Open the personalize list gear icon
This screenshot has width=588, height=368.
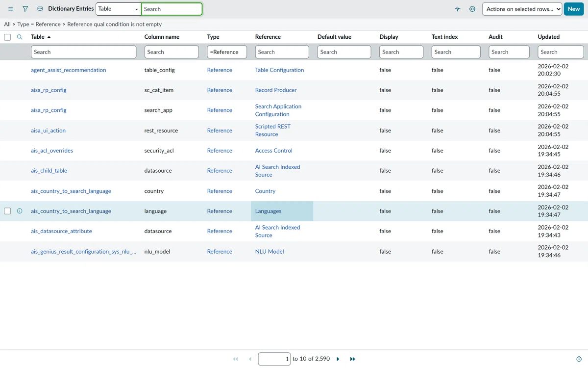click(472, 9)
